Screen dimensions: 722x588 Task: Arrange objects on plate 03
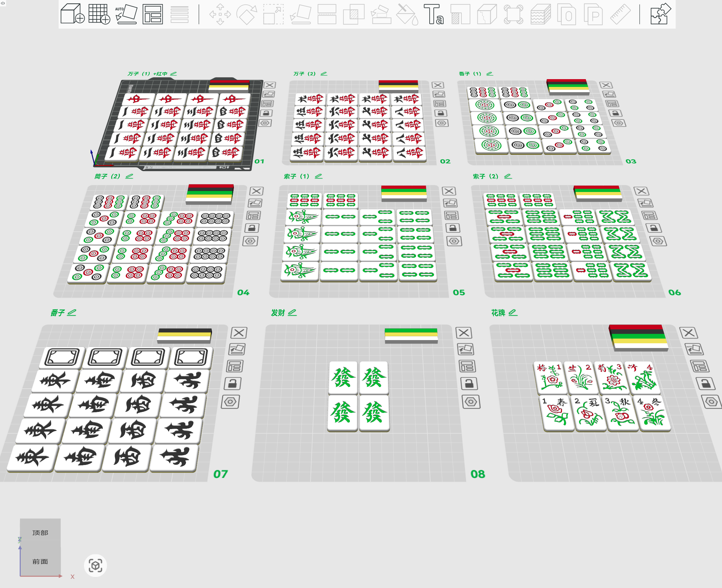(612, 104)
